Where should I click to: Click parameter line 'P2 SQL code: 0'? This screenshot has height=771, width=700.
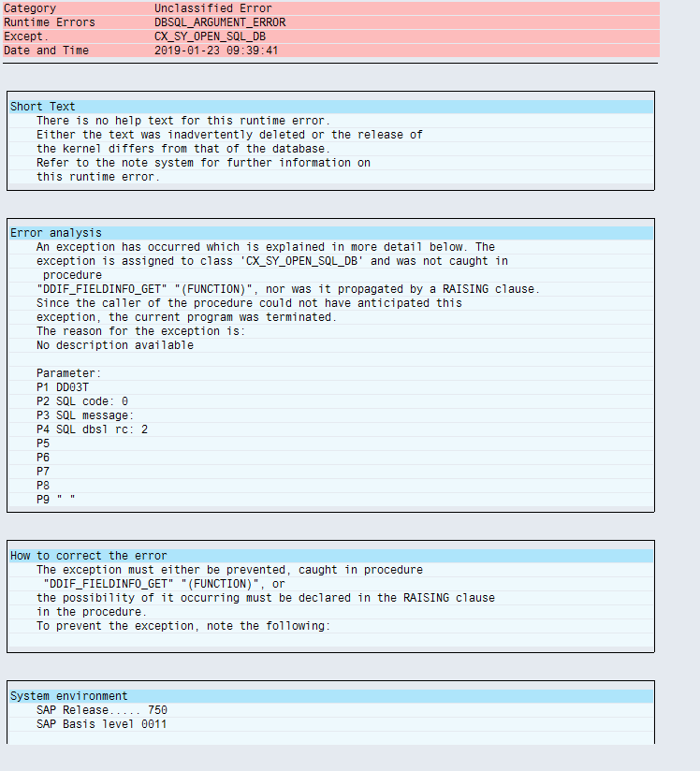point(82,401)
